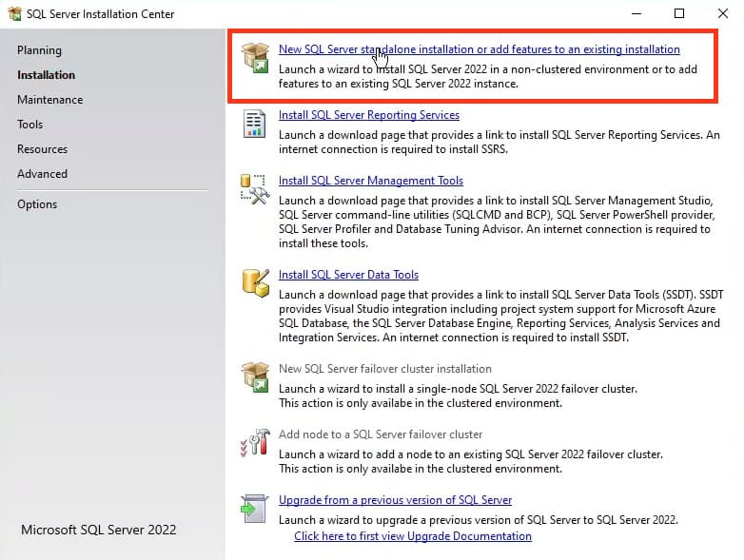The image size is (744, 560).
Task: Follow Install SQL Server Management Tools link
Action: pos(371,181)
